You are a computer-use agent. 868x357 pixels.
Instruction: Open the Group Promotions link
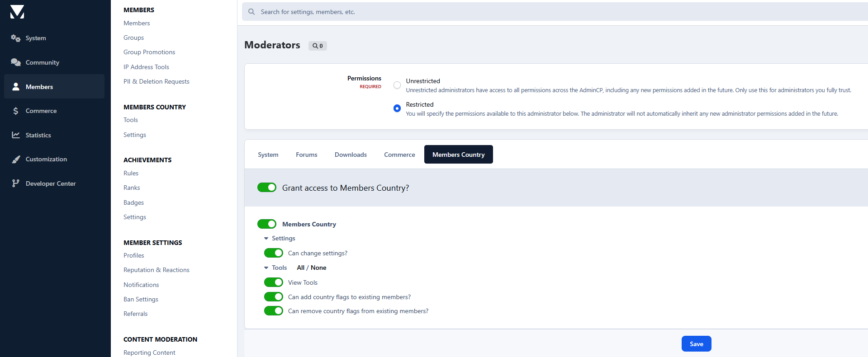click(149, 52)
